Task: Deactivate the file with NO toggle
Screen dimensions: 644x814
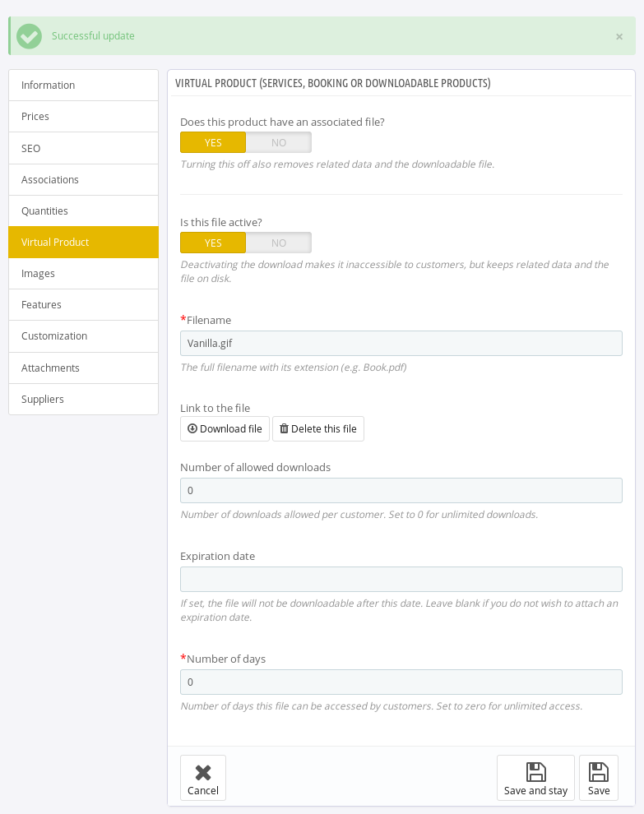Action: [279, 243]
